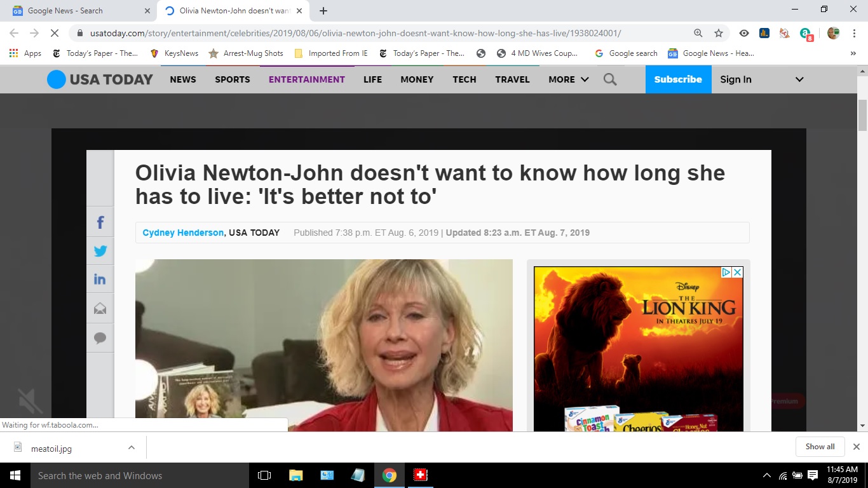Open Chrome zoom magnifier in address bar
868x488 pixels.
(x=698, y=33)
